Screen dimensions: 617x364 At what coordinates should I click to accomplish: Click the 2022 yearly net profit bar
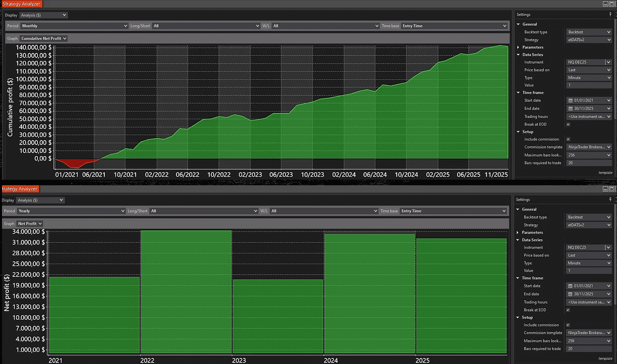[x=186, y=292]
